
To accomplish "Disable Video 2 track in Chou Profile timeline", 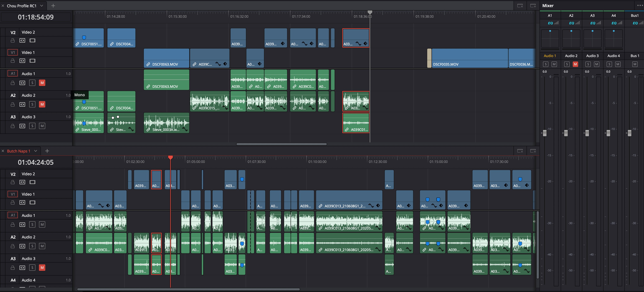I will click(32, 40).
